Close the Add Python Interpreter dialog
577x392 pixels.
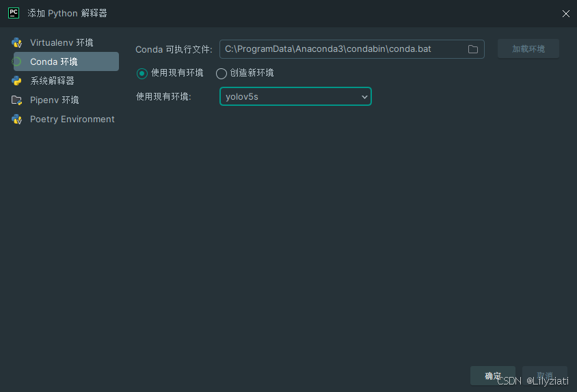point(565,14)
